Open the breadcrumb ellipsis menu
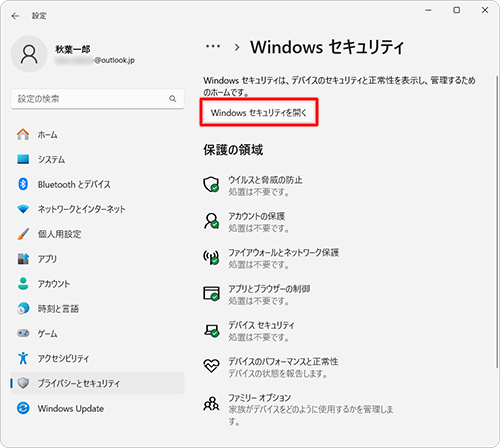 tap(213, 46)
